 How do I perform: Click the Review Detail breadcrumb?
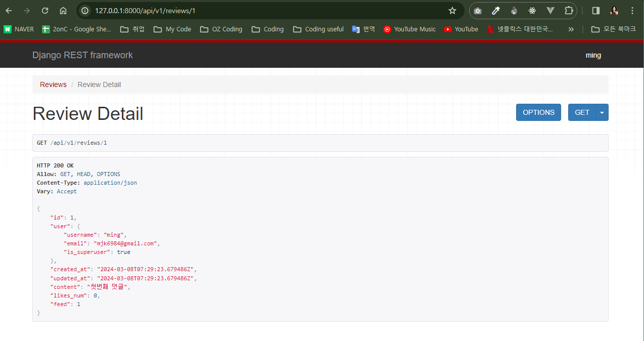click(x=99, y=84)
